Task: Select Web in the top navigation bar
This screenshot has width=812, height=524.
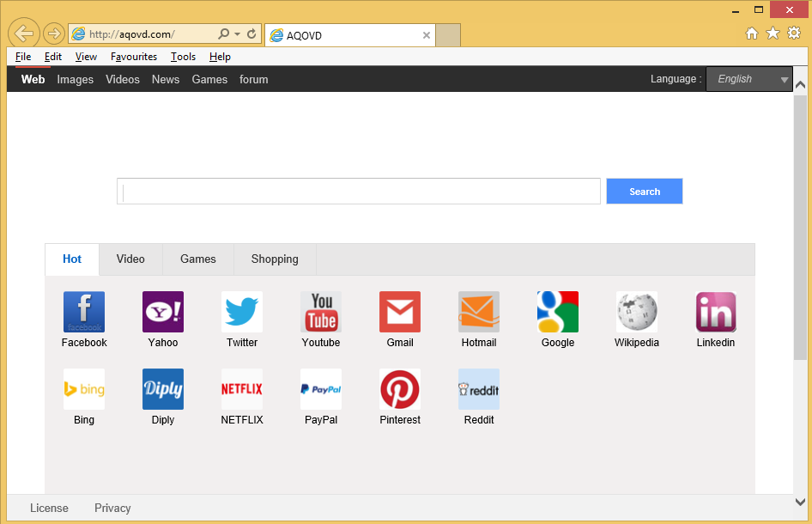Action: 33,79
